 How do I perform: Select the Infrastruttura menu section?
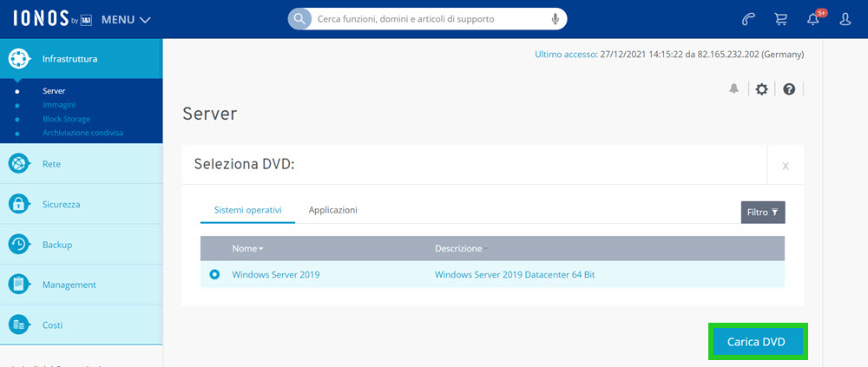[x=82, y=58]
